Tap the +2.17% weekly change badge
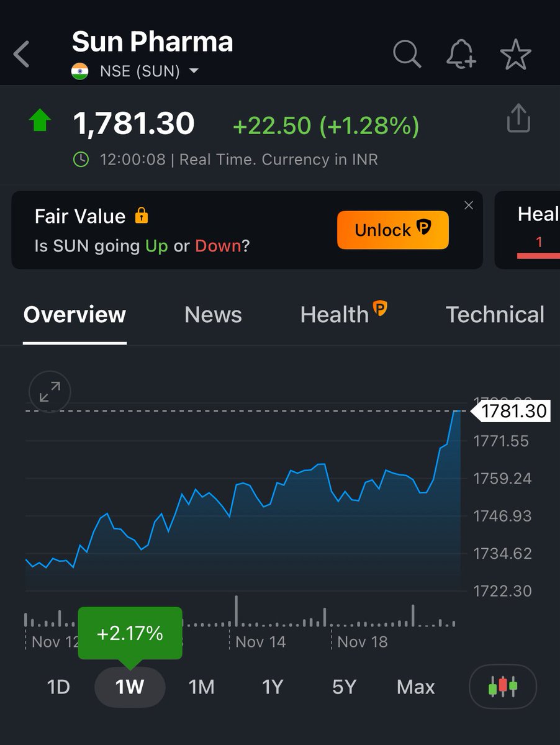 [x=130, y=633]
